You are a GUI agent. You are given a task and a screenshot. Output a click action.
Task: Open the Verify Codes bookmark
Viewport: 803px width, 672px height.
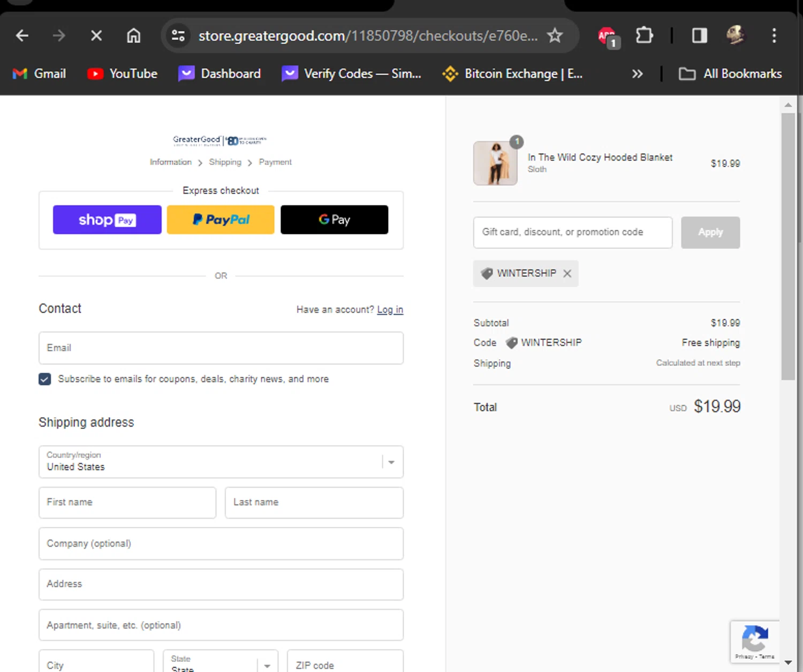tap(352, 74)
